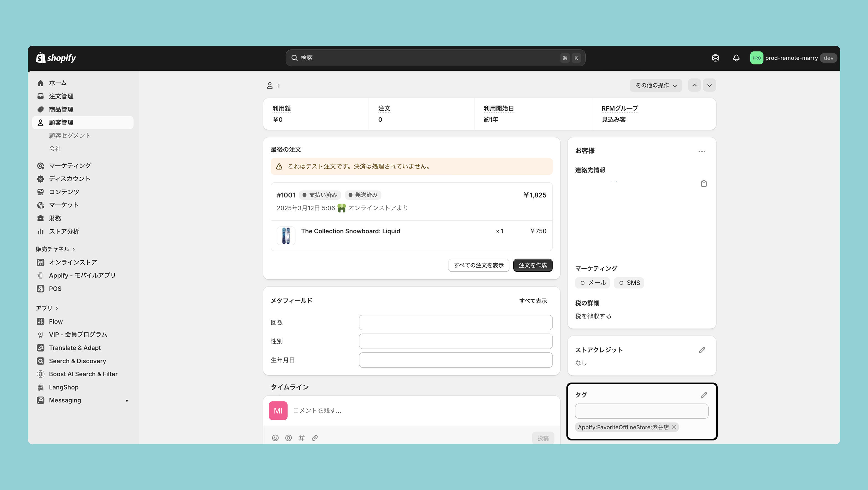This screenshot has width=868, height=490.
Task: Click the snowboard product thumbnail
Action: pos(286,235)
